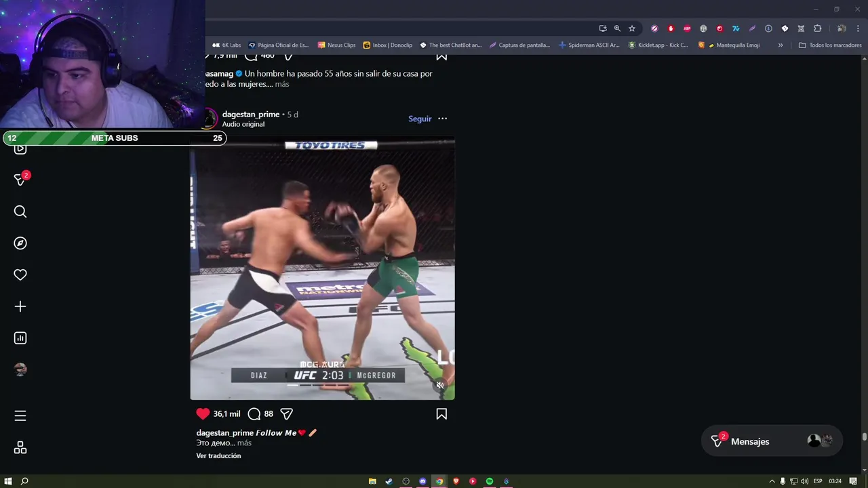Screen dimensions: 868x488
Task: Open notifications heart in the sidebar
Action: point(20,274)
